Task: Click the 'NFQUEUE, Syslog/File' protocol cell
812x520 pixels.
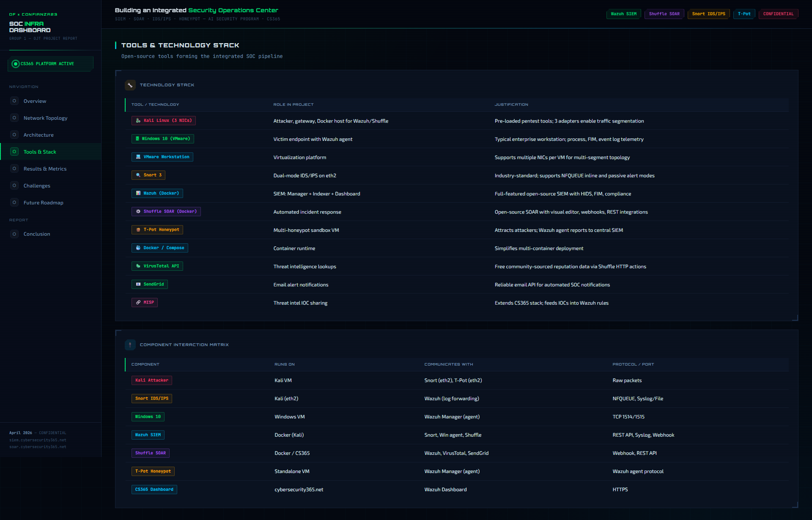Action: coord(638,399)
